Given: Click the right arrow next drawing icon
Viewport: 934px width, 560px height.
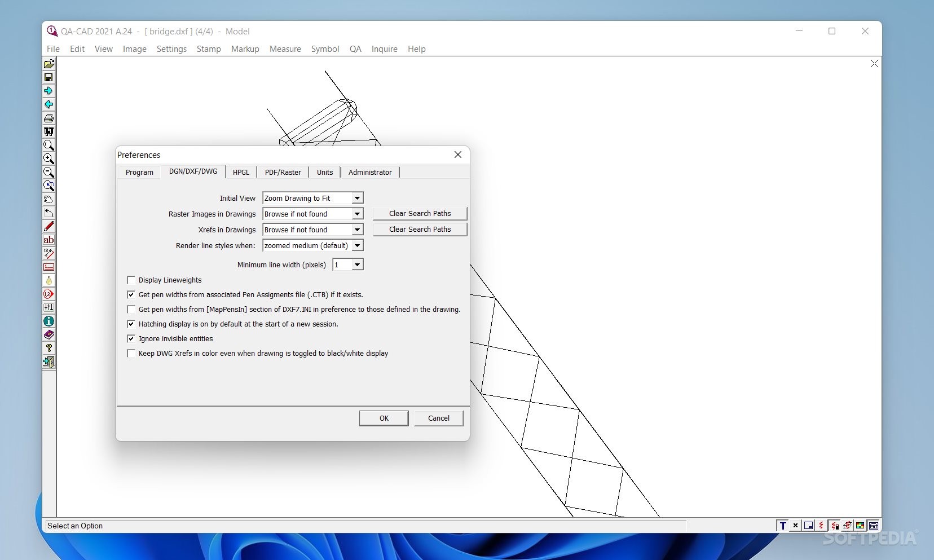Looking at the screenshot, I should pyautogui.click(x=49, y=91).
